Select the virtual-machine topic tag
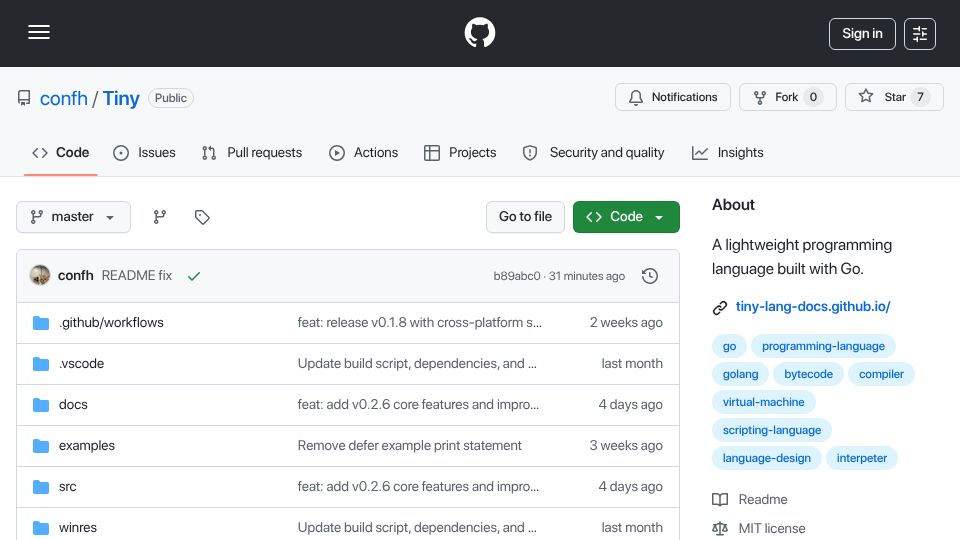This screenshot has width=960, height=540. pos(763,402)
